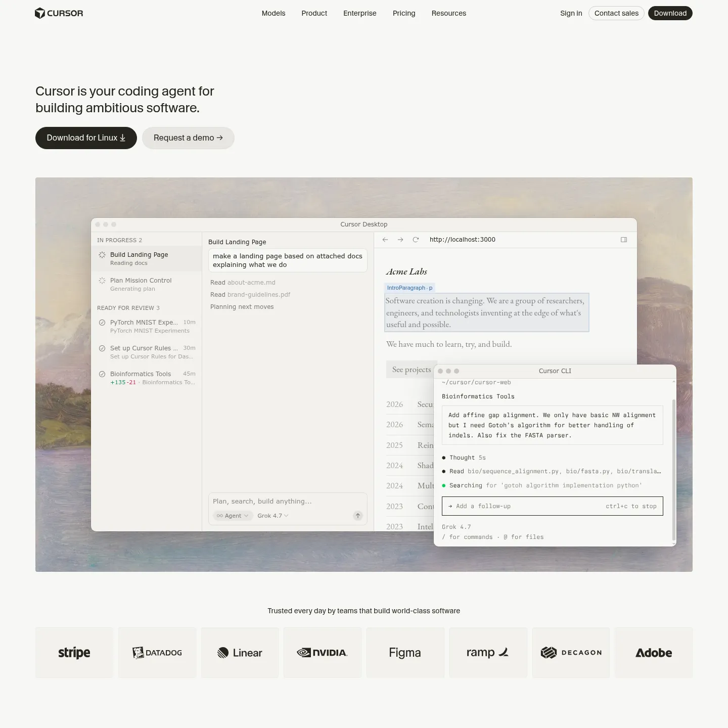Screen dimensions: 728x728
Task: Open the Figma logo card
Action: coord(405,653)
